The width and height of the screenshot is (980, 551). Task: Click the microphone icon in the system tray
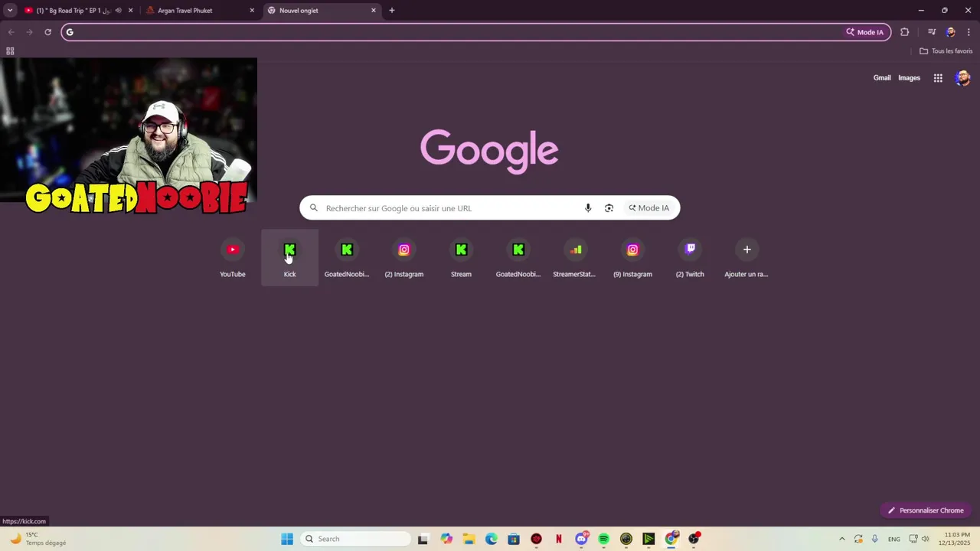(874, 539)
